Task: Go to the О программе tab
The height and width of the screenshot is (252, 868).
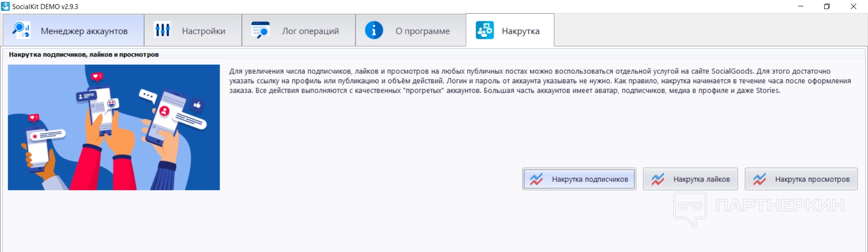Action: pos(422,31)
